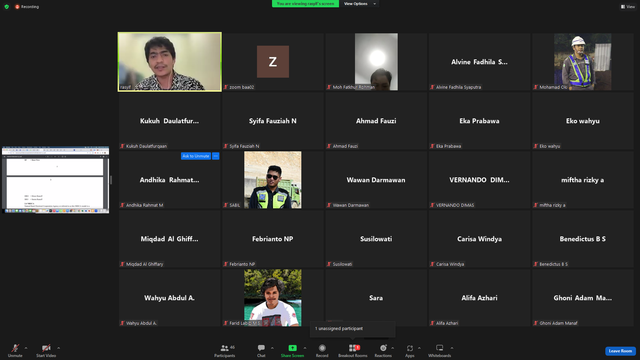
Task: Select the Wahyu Abdul A. participant tile
Action: [169, 298]
